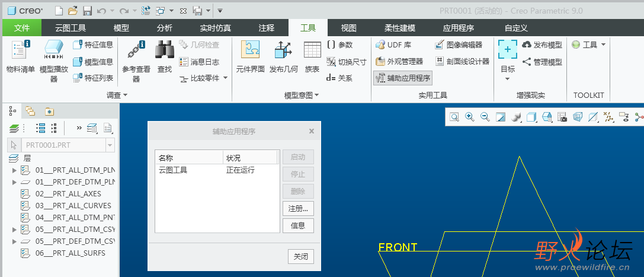
Task: Open 关系 relations
Action: (x=339, y=78)
